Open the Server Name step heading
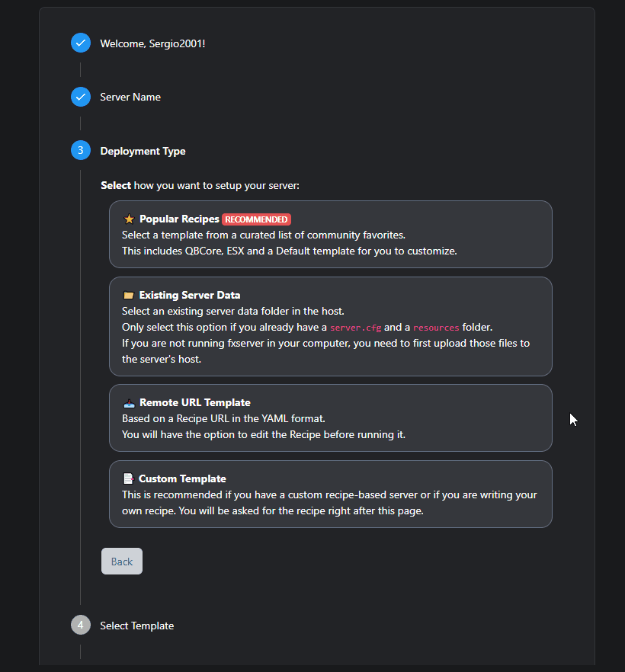The width and height of the screenshot is (625, 672). (x=130, y=98)
